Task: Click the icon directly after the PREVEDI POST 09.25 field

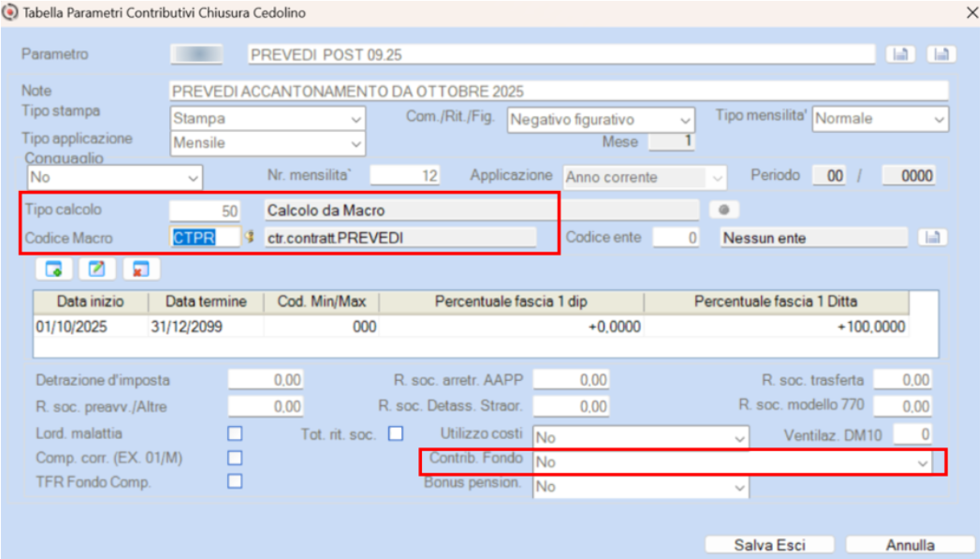Action: pyautogui.click(x=900, y=55)
